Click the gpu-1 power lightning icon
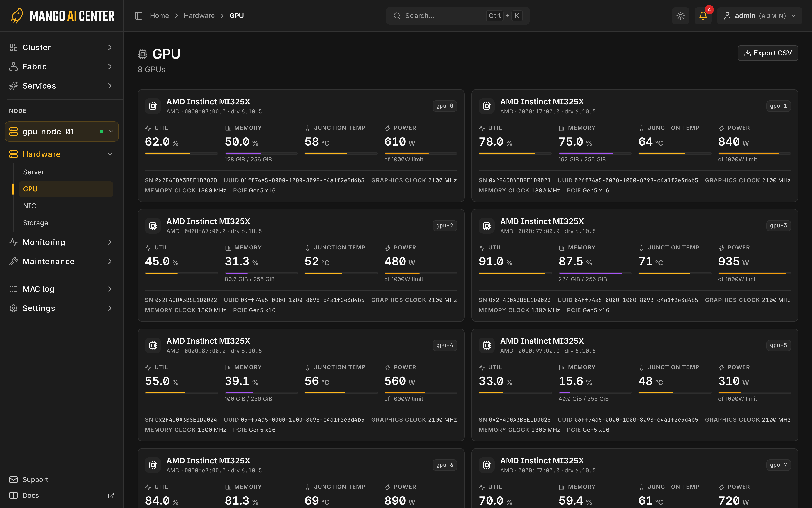 point(721,128)
